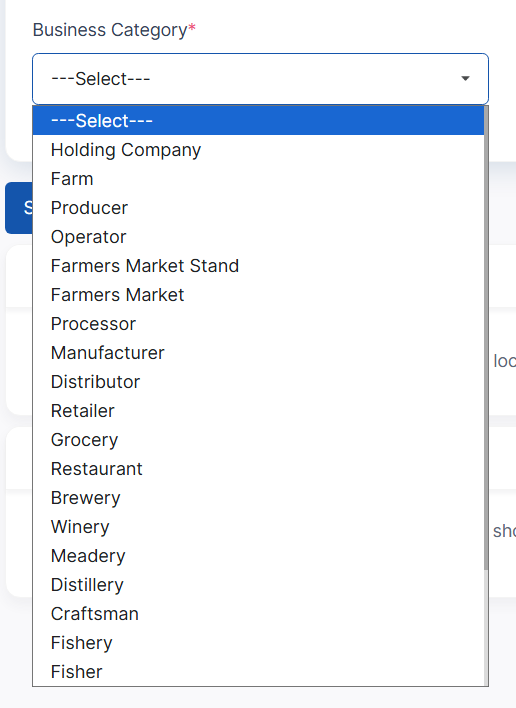This screenshot has width=516, height=708.
Task: Pick the Farmers Market option
Action: point(258,295)
